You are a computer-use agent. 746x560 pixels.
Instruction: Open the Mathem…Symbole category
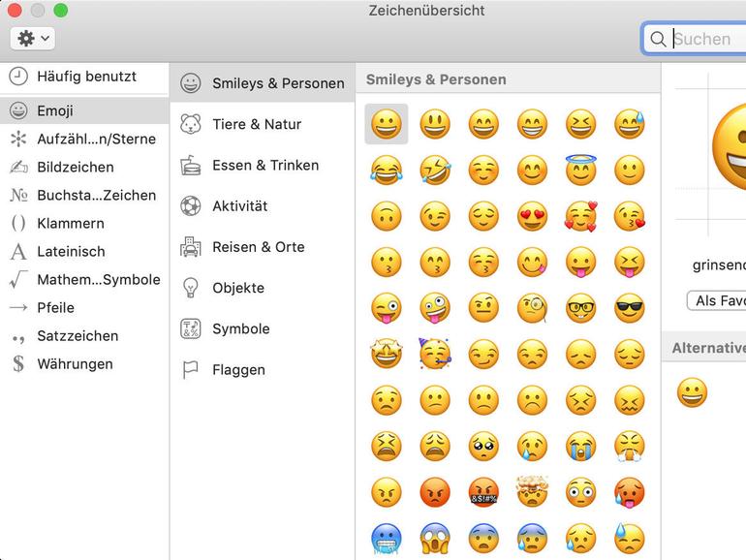84,279
